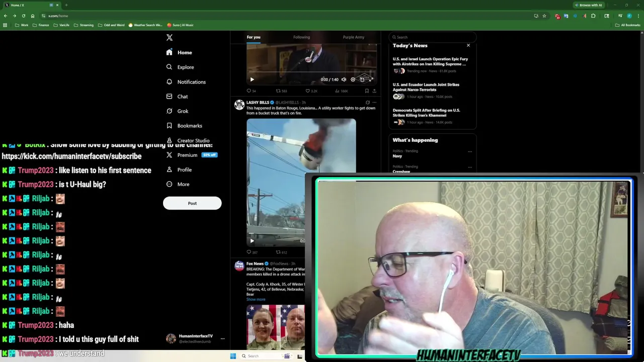
Task: Open more options on LASHY BILLS post
Action: click(374, 103)
